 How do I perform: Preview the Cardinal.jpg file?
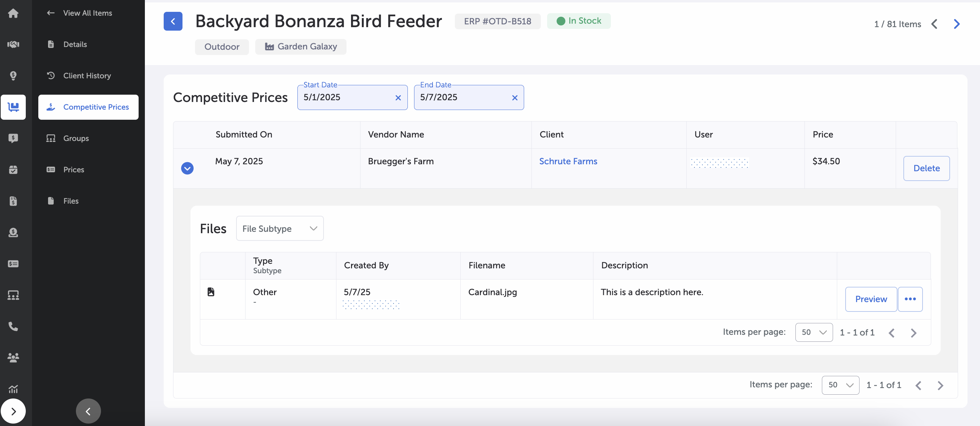click(870, 299)
